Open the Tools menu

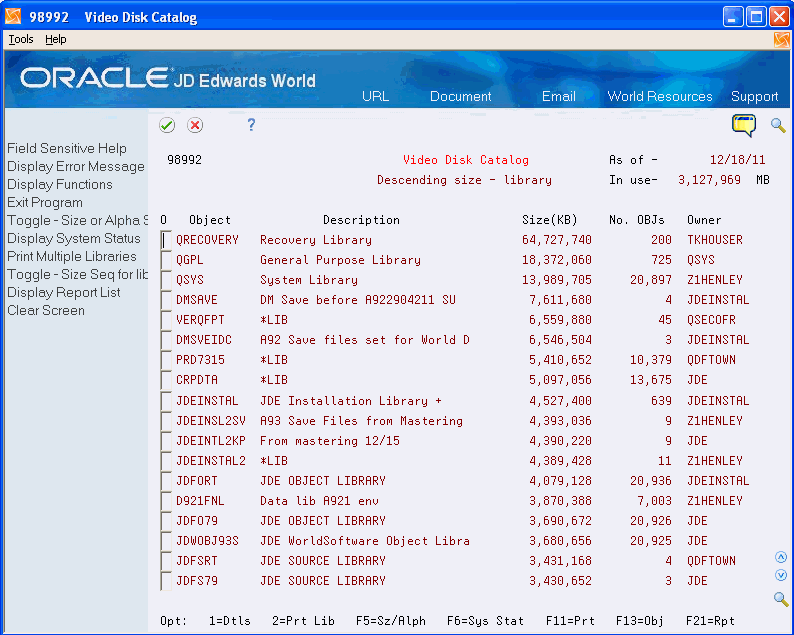pyautogui.click(x=21, y=39)
